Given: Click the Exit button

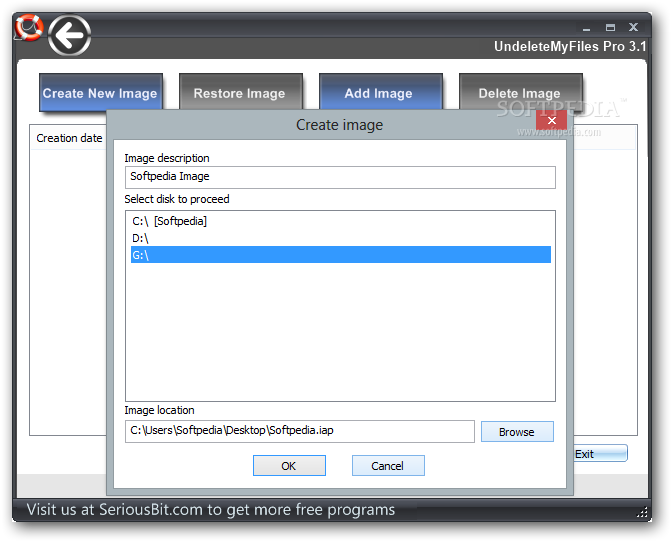Looking at the screenshot, I should point(600,454).
